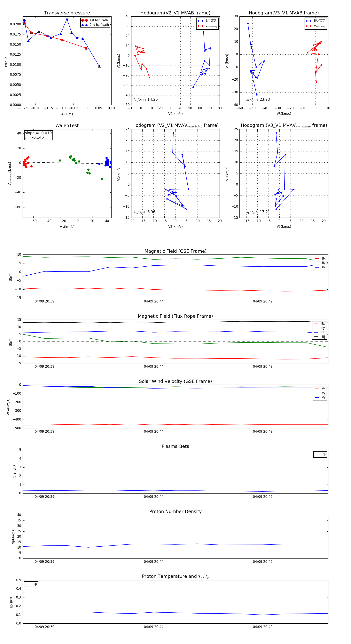The width and height of the screenshot is (351, 644).
Task: Click the Tp legend entry in temperature plot
Action: [x=31, y=584]
